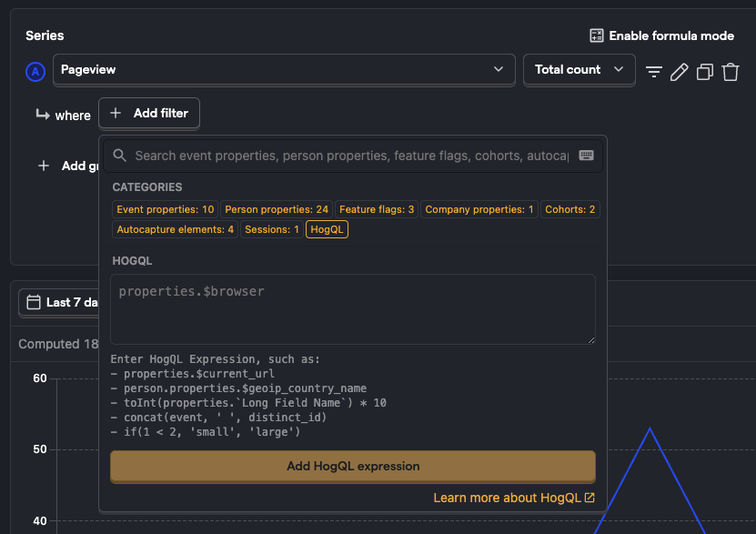Click into the HogQL expression textarea
756x534 pixels.
pos(353,309)
